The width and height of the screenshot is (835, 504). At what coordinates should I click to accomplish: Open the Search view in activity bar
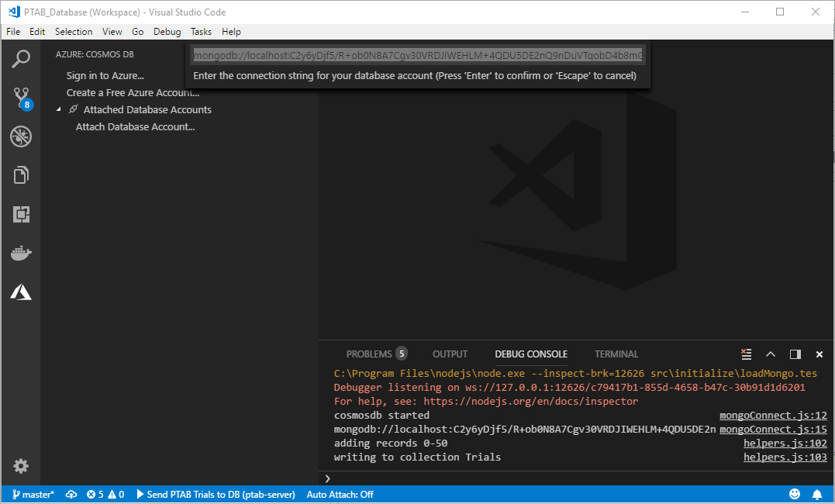click(x=21, y=59)
